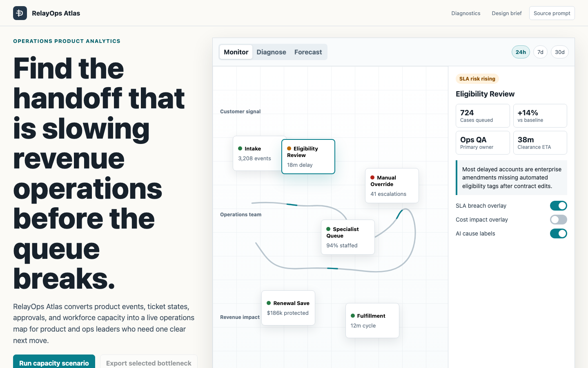Click the Revenue impact lane label
588x368 pixels.
tap(240, 317)
